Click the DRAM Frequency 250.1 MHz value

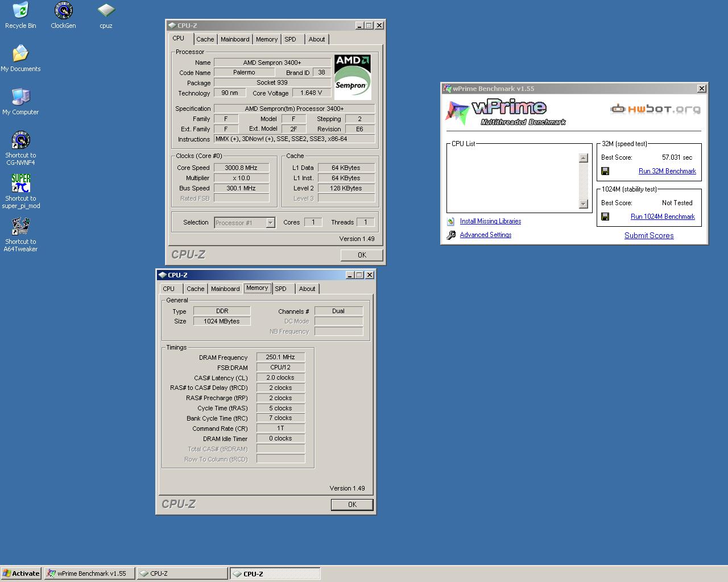point(280,357)
